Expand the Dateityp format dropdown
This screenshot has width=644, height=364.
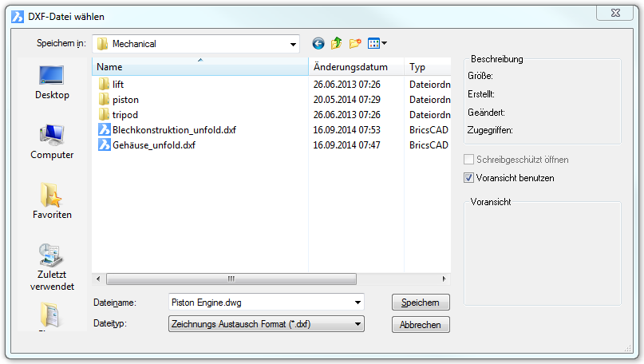click(x=358, y=324)
